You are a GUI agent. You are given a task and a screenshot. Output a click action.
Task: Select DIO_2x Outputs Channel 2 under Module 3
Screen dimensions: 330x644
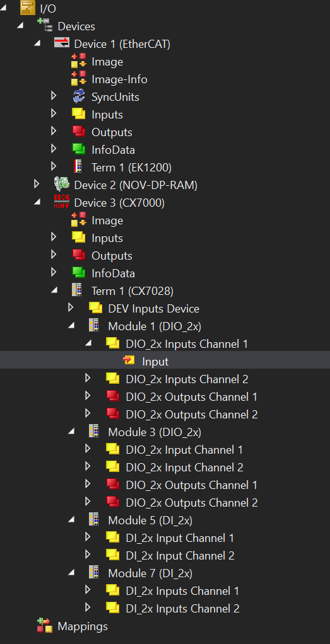click(x=191, y=502)
